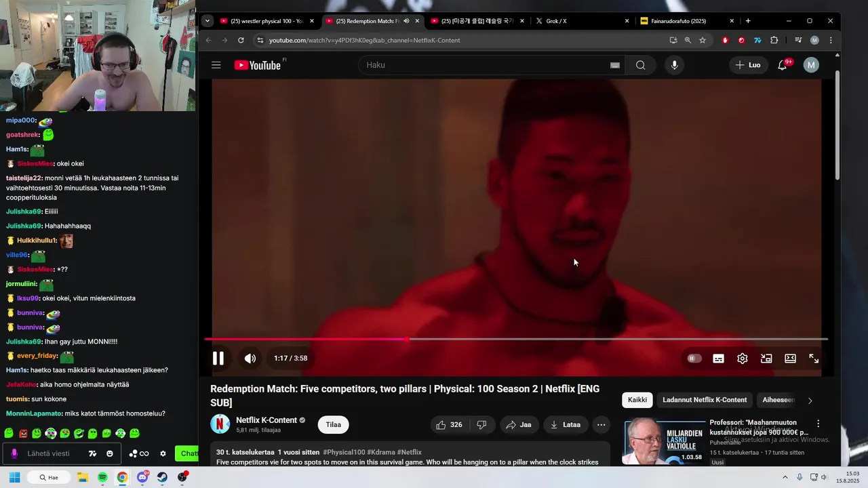Open the Chrome tab search dropdown
The width and height of the screenshot is (868, 488).
pyautogui.click(x=208, y=21)
